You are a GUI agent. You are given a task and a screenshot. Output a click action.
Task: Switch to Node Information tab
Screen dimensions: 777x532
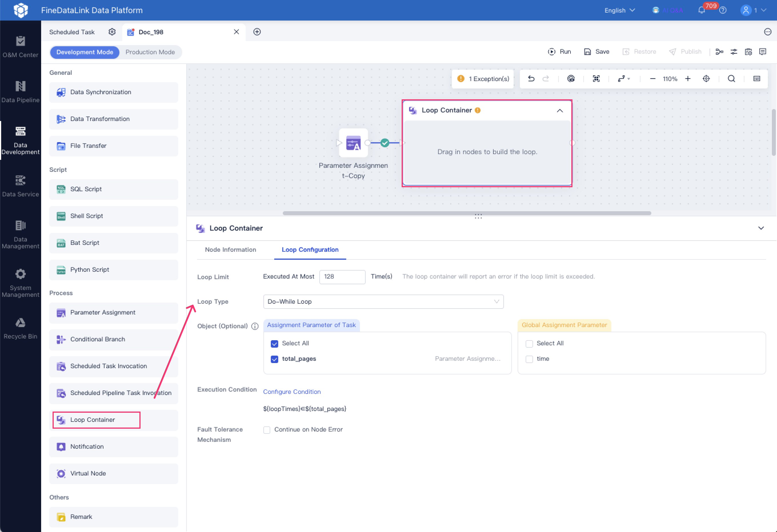[x=230, y=249]
